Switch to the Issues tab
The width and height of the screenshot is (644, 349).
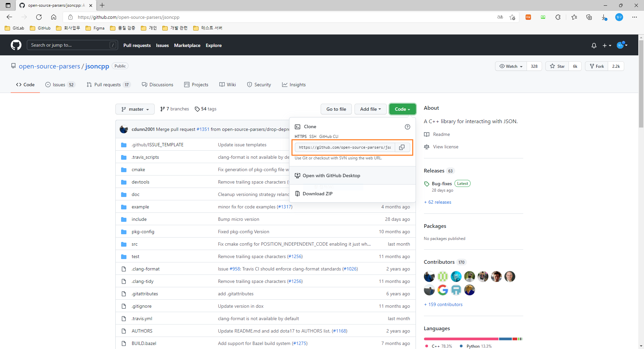click(x=60, y=85)
